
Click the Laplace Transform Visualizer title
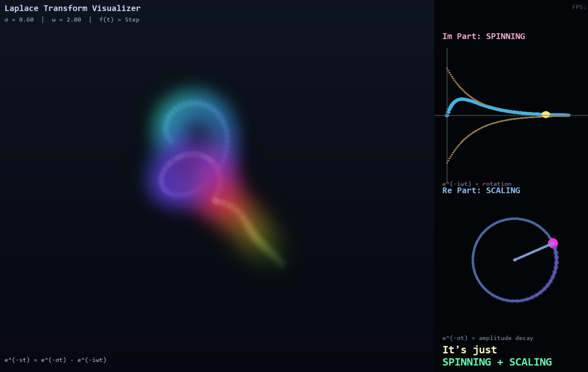[72, 8]
